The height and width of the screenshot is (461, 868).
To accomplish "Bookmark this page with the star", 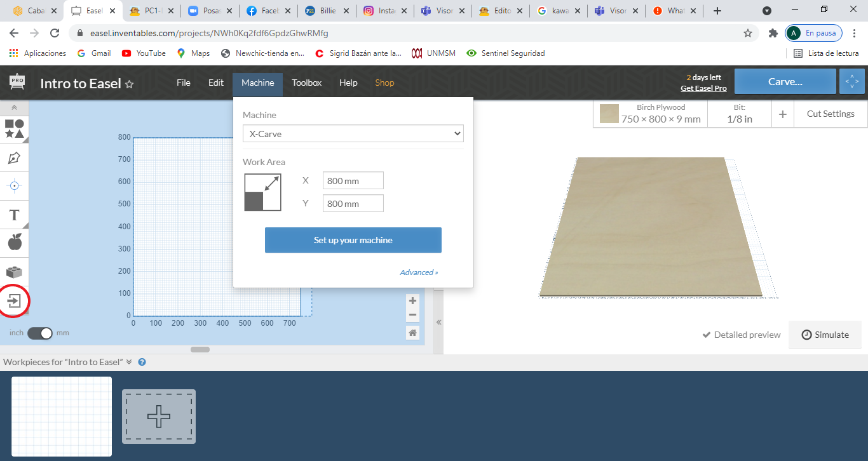I will click(748, 33).
